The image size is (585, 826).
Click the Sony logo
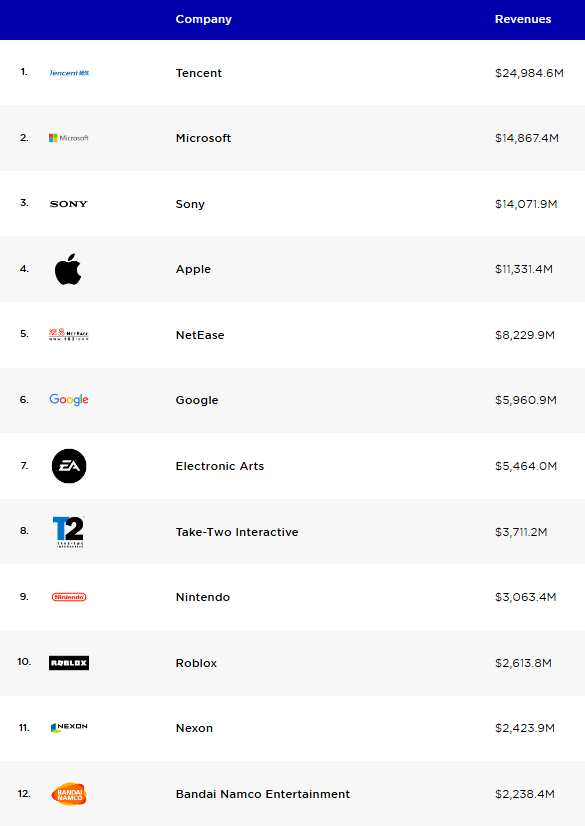point(69,204)
